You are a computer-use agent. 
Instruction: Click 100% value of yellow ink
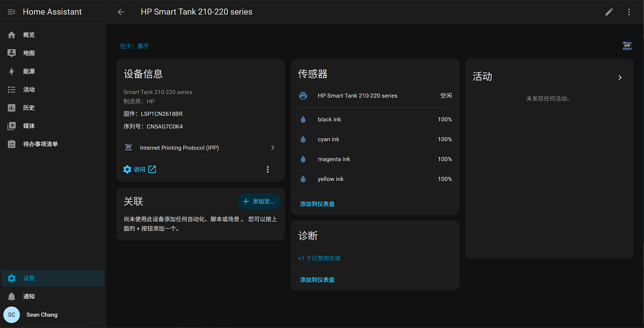click(x=445, y=179)
